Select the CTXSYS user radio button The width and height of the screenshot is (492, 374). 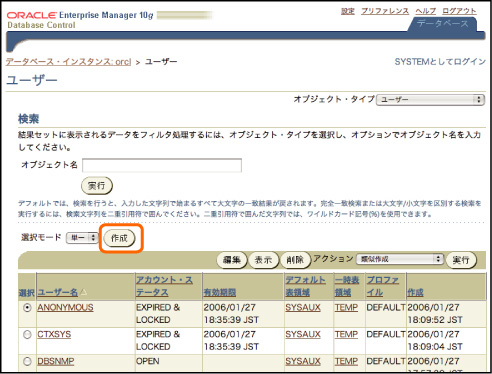click(27, 334)
